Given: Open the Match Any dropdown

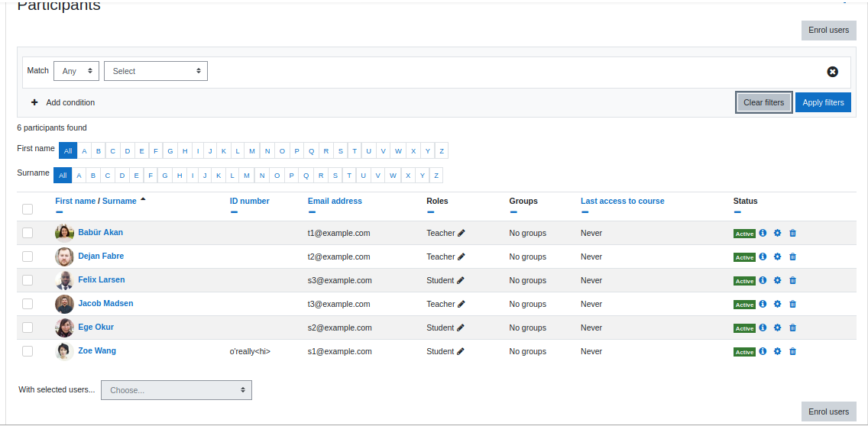Looking at the screenshot, I should click(x=76, y=71).
